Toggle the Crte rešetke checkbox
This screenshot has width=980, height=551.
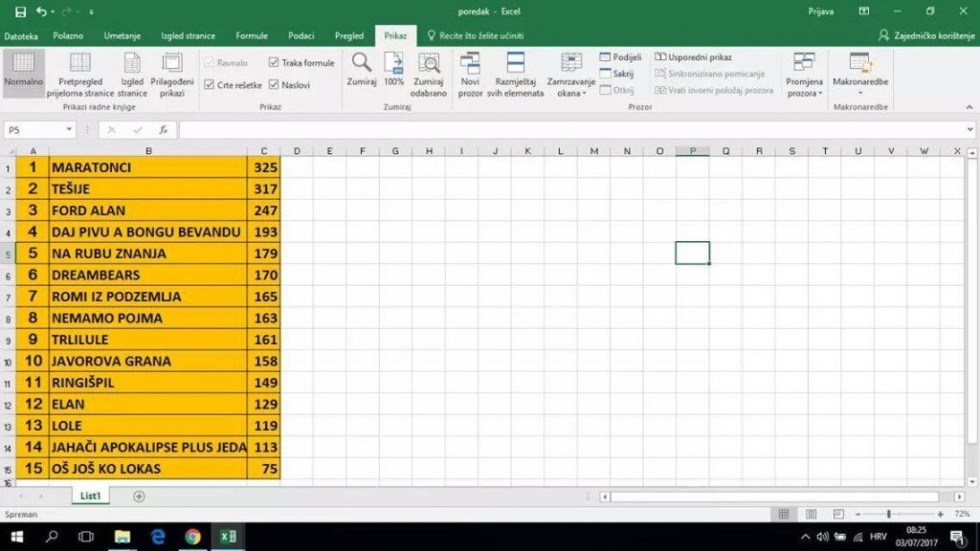click(x=210, y=85)
